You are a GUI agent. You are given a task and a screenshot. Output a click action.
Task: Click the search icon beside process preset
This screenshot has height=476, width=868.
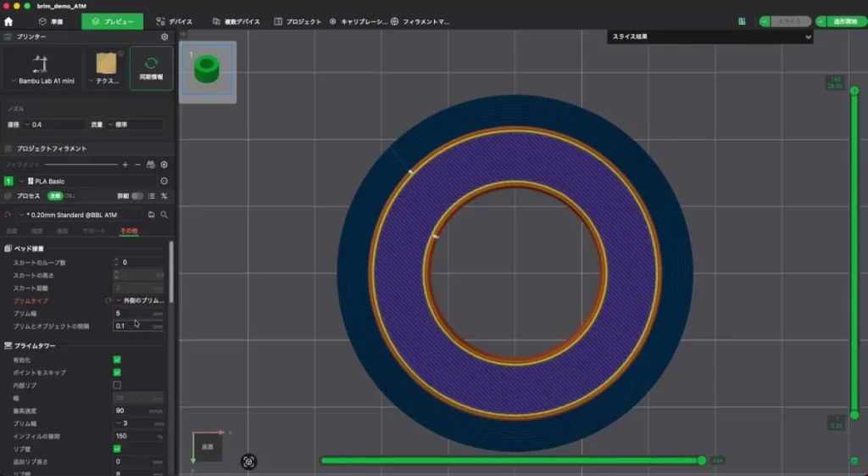coord(164,215)
